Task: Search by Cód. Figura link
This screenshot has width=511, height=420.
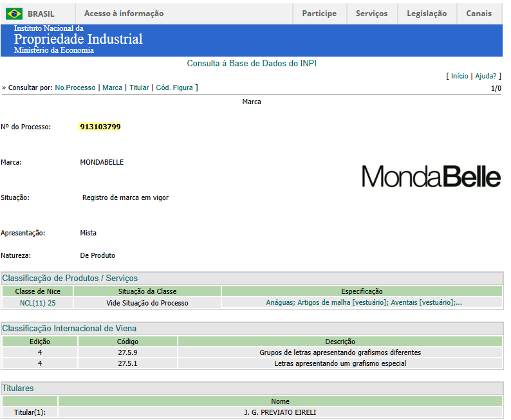Action: coord(174,87)
